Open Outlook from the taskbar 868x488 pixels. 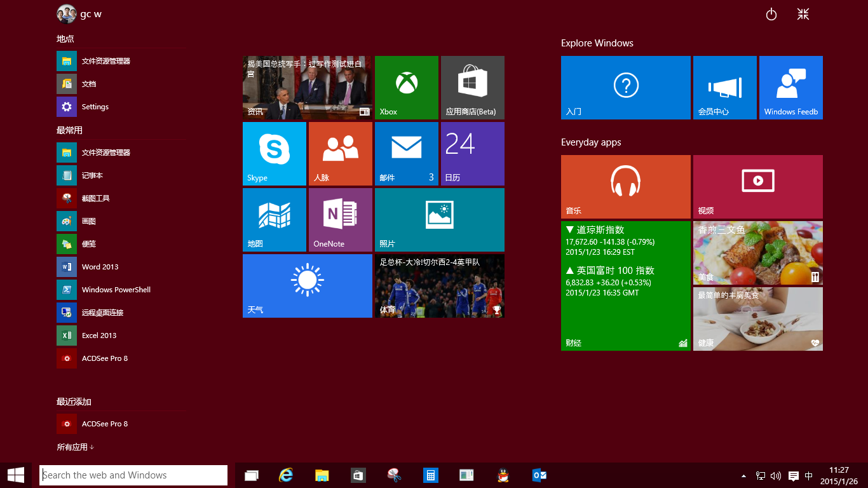point(539,475)
